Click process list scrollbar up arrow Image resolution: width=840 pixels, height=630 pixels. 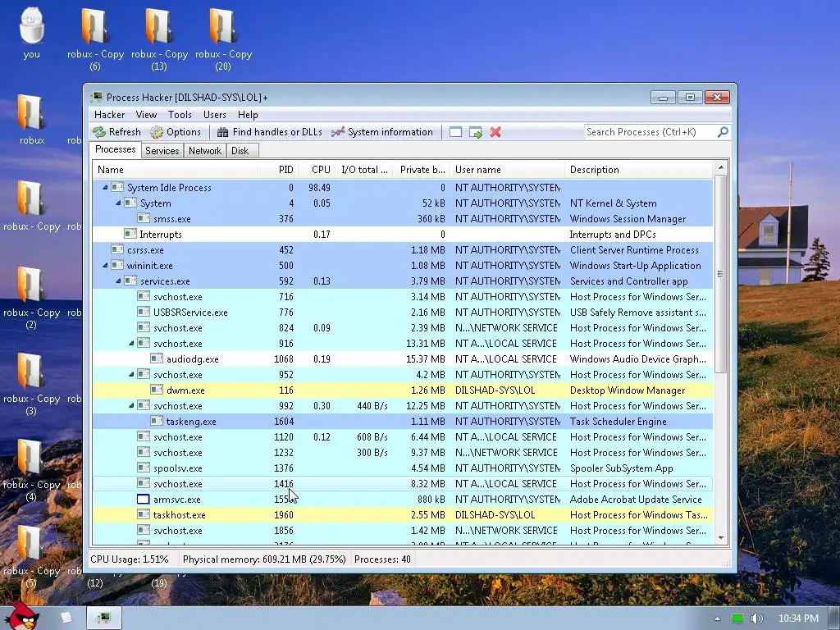pos(720,167)
